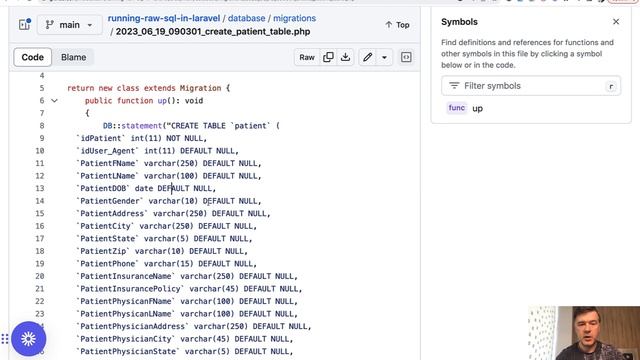This screenshot has width=640, height=360.
Task: Click the webcam video thumbnail
Action: (584, 333)
